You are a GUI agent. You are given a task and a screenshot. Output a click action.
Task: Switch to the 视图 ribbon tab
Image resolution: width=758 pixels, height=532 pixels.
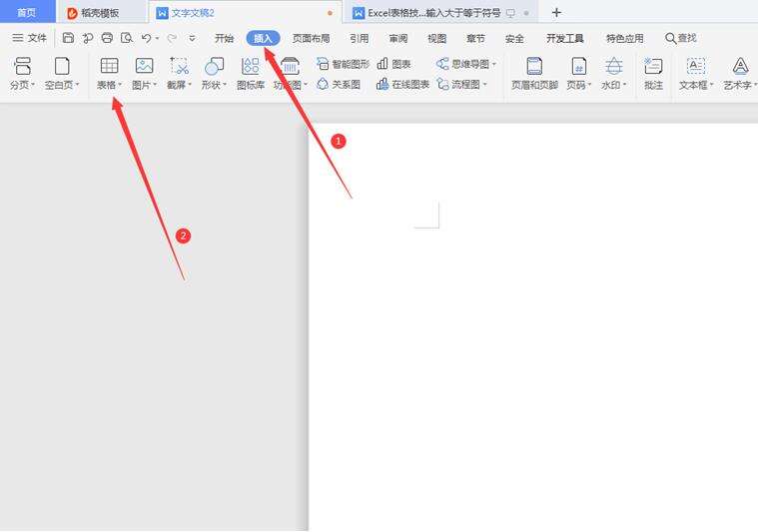pos(437,38)
